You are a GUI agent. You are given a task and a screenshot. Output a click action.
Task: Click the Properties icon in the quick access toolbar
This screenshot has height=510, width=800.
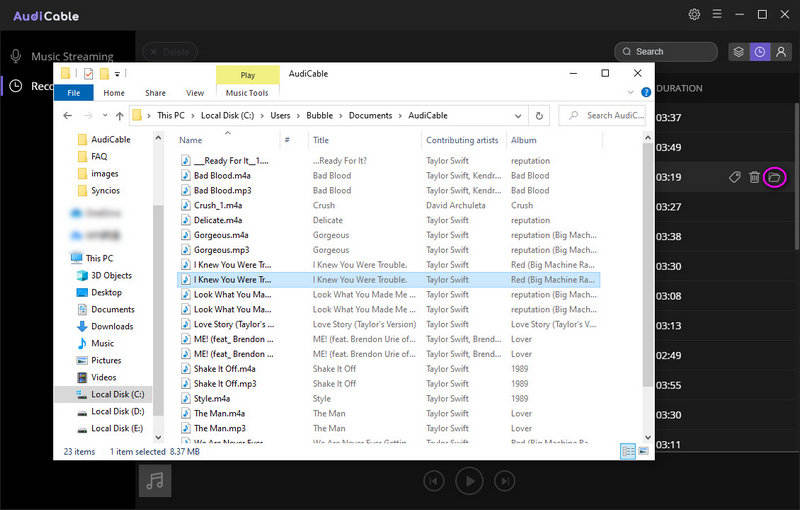point(88,74)
